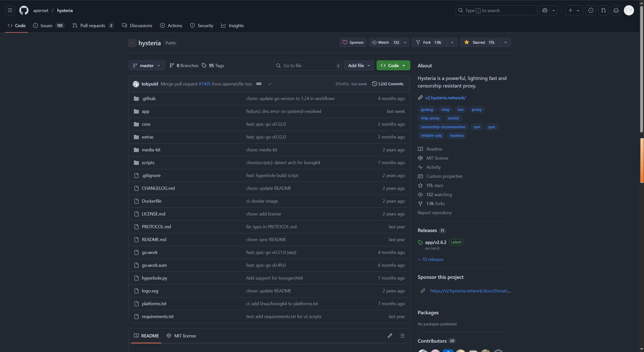This screenshot has height=352, width=644.
Task: Click the hysteria repository avatar
Action: point(132,43)
